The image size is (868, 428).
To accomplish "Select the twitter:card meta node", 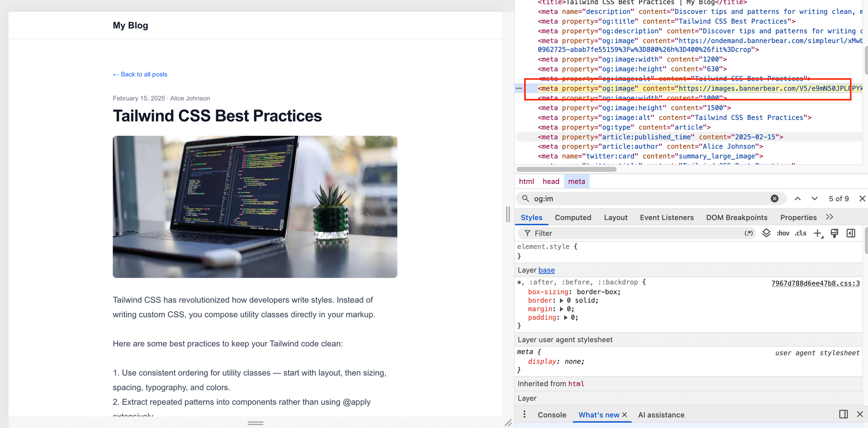I will pyautogui.click(x=650, y=156).
